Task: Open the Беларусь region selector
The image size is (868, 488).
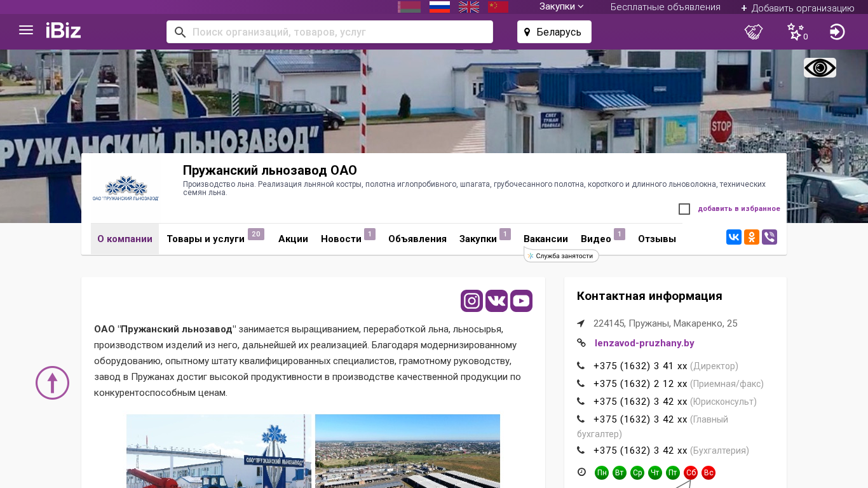Action: (x=554, y=32)
